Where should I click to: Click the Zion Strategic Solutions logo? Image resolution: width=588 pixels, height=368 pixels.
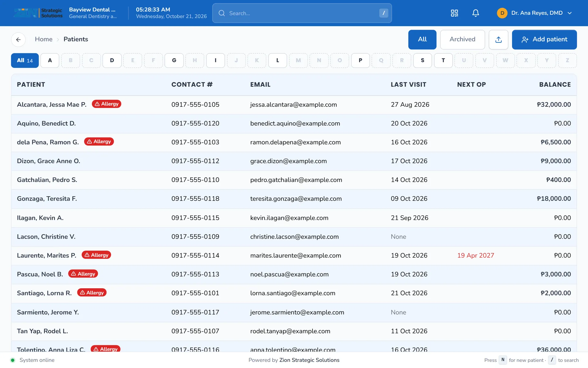pyautogui.click(x=38, y=13)
